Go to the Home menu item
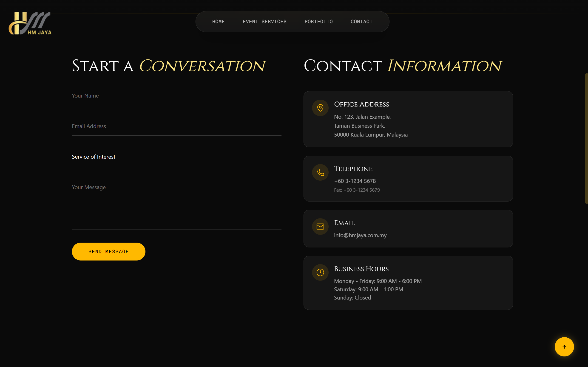The height and width of the screenshot is (367, 588). click(218, 22)
